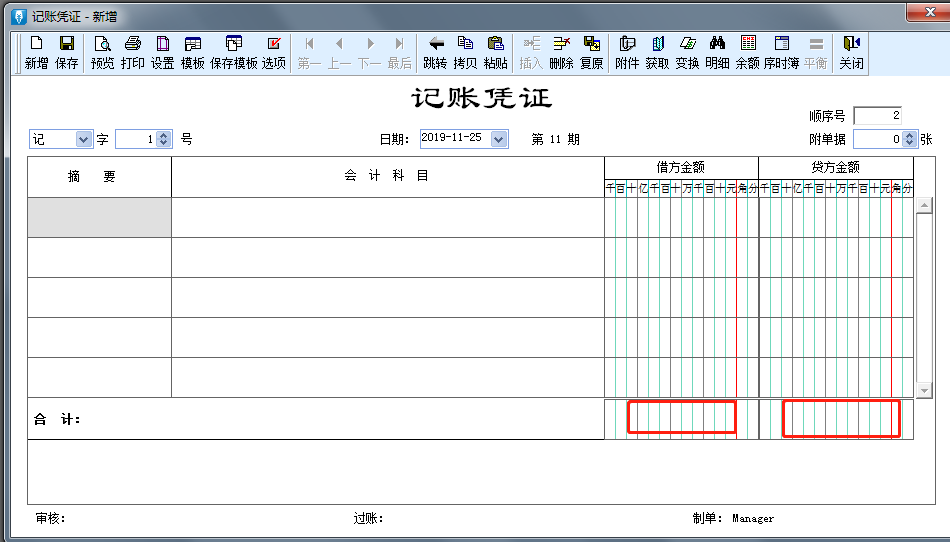Click the 顺序号 input field

pyautogui.click(x=878, y=116)
